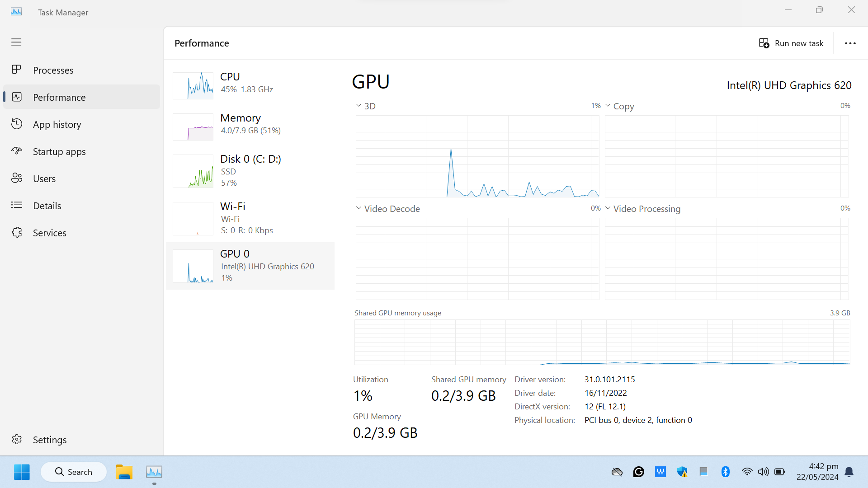The image size is (868, 488).
Task: Click the Run new task button
Action: (791, 43)
